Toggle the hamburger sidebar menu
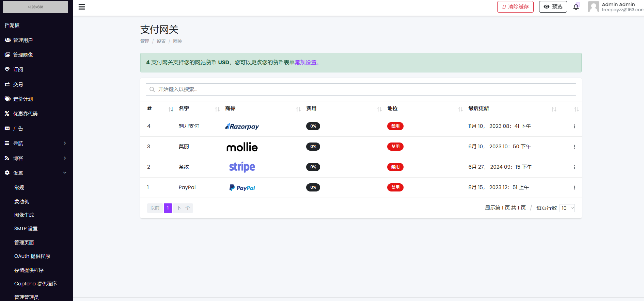644x301 pixels. [x=82, y=7]
